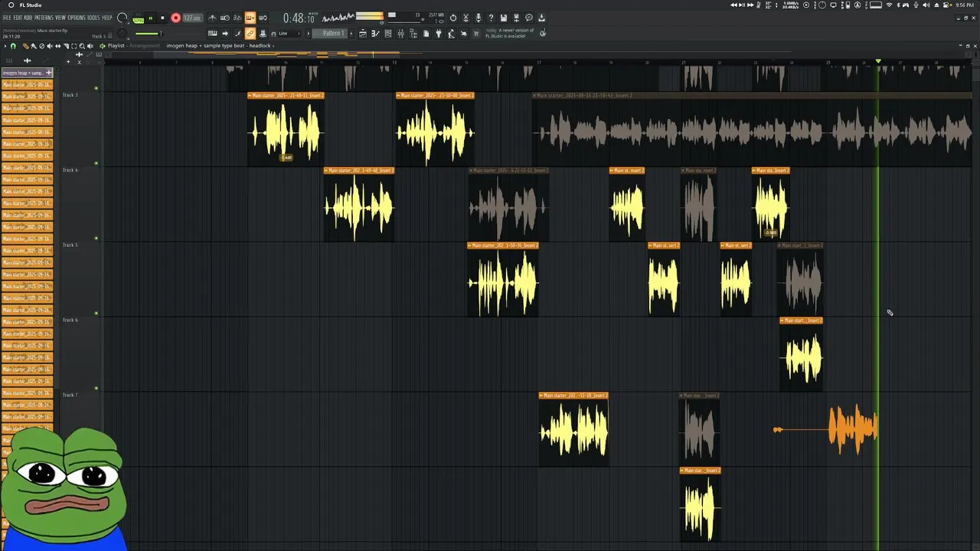This screenshot has width=980, height=551.
Task: Click the red record button
Action: click(x=176, y=18)
